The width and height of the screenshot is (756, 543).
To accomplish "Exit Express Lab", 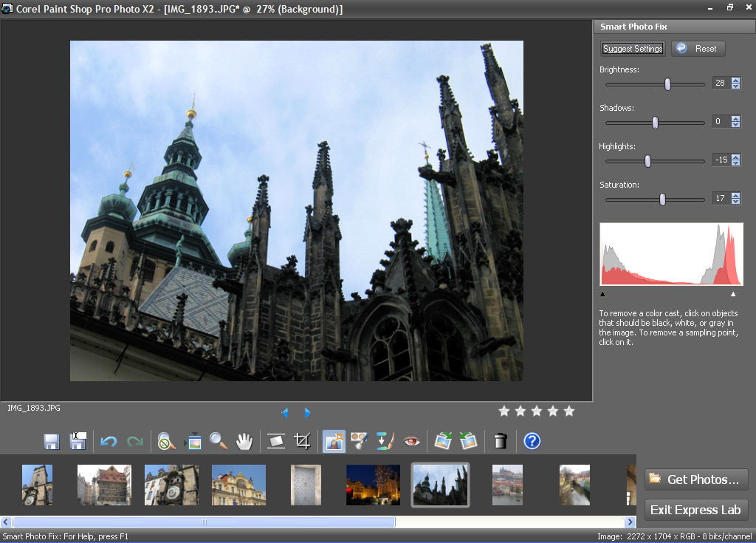I will point(695,510).
